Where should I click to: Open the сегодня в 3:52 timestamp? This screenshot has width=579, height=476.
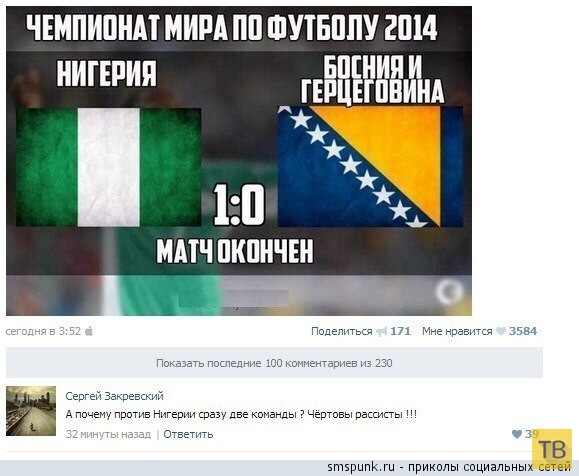coord(43,331)
